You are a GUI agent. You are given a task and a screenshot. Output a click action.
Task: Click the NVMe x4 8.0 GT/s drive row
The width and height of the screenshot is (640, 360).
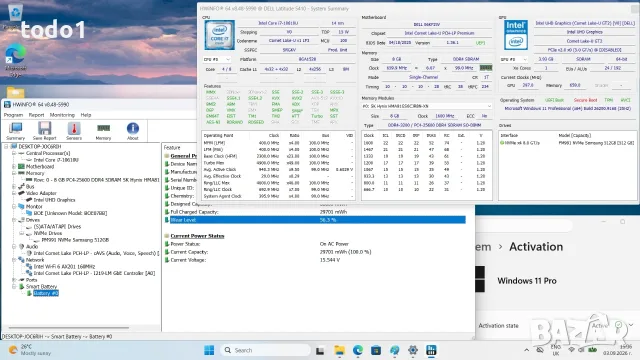(567, 143)
